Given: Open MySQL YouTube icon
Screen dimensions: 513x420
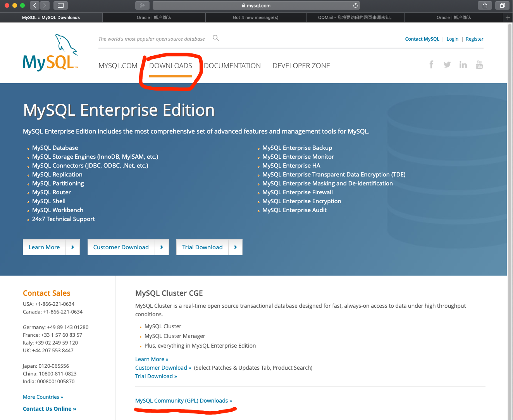Looking at the screenshot, I should [479, 64].
